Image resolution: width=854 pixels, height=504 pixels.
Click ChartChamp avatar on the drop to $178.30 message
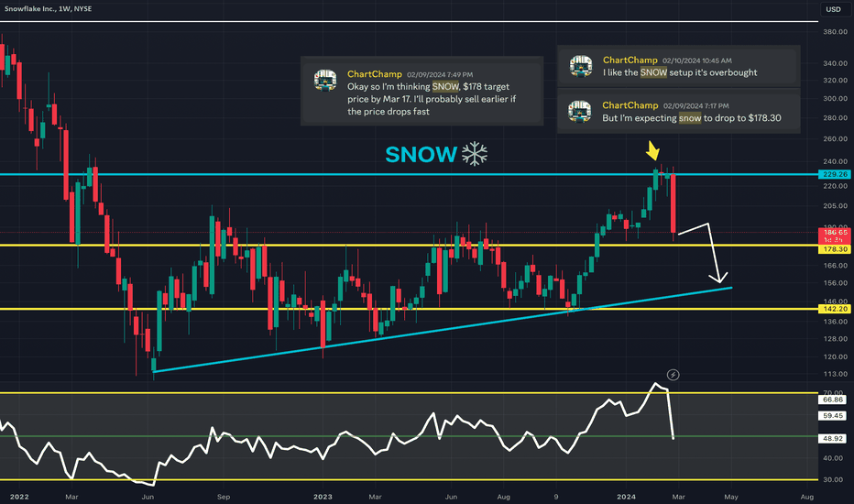tap(579, 111)
